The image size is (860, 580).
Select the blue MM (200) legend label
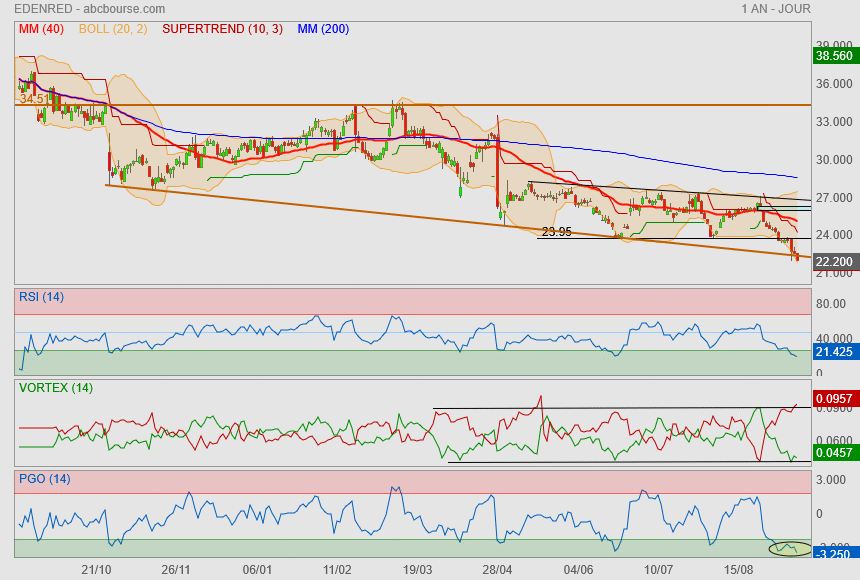point(323,29)
